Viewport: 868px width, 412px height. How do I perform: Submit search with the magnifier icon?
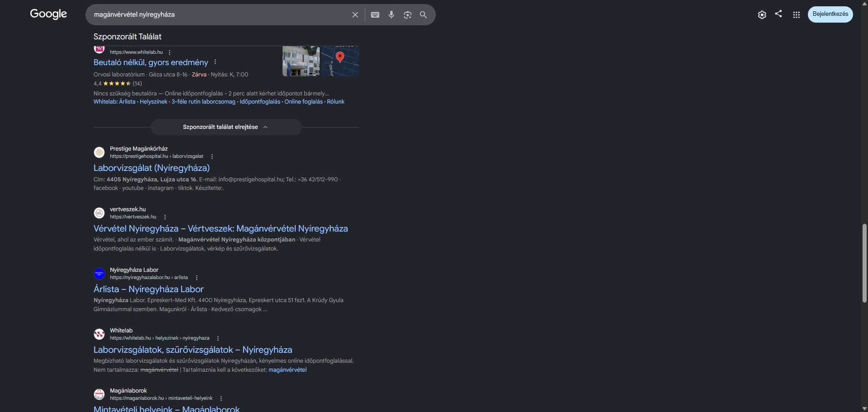tap(423, 14)
